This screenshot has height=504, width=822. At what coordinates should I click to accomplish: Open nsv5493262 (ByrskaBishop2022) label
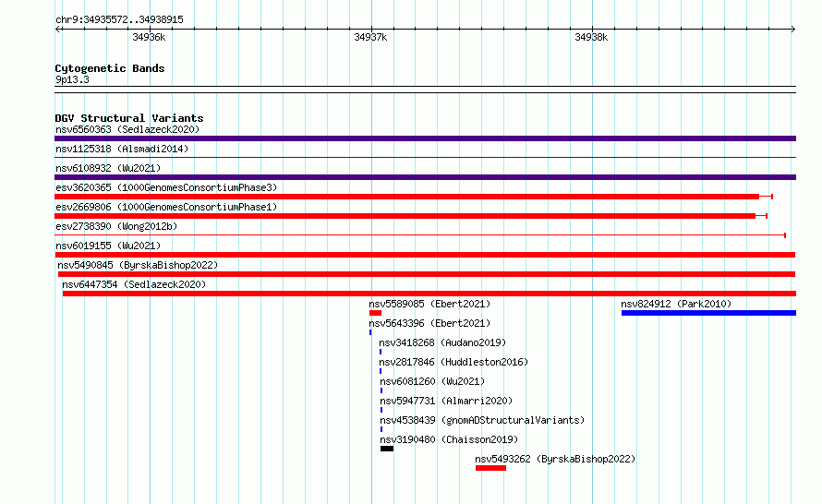point(555,459)
